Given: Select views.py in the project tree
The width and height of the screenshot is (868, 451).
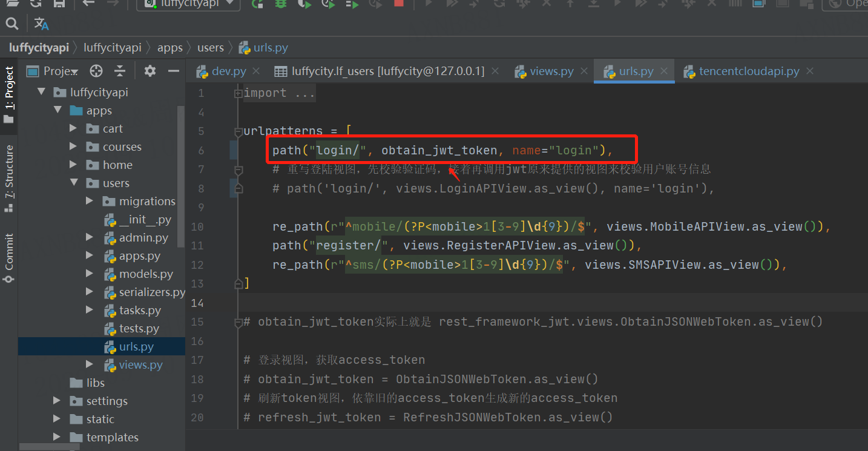Looking at the screenshot, I should point(133,365).
